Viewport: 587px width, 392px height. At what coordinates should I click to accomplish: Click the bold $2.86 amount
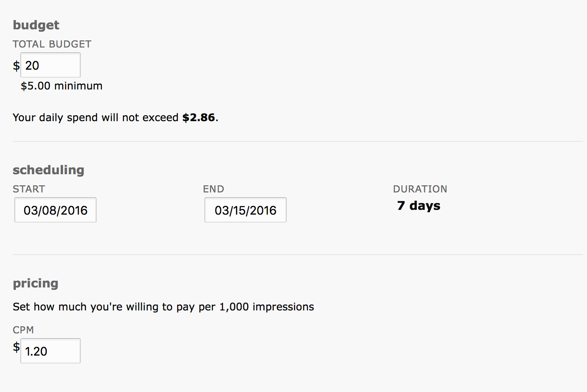tap(198, 118)
